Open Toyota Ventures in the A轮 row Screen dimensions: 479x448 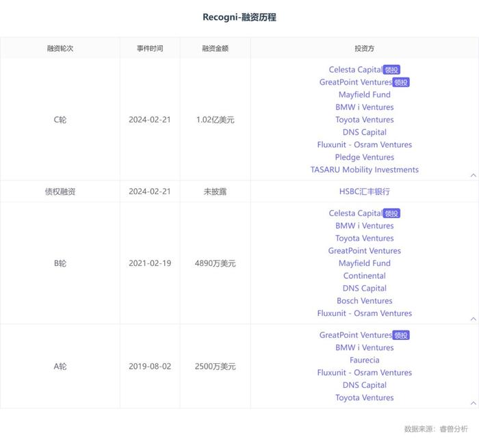coord(364,397)
